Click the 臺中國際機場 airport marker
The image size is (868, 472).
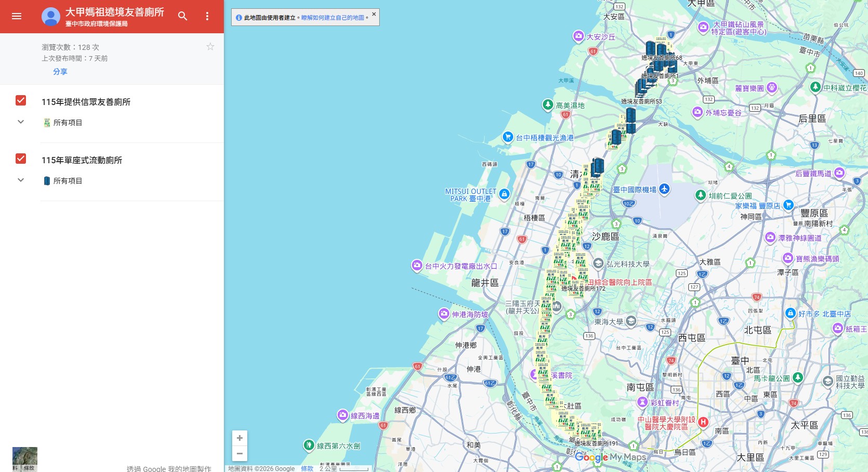pos(664,189)
